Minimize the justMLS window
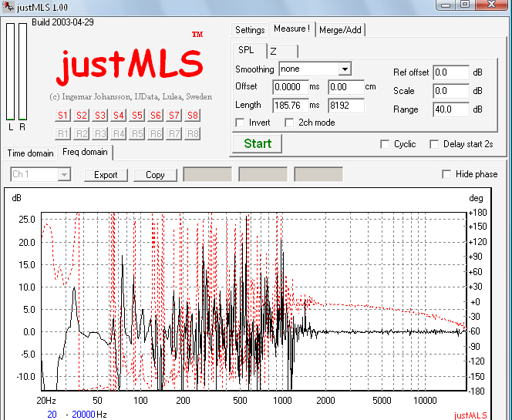Screen dimensions: 512x420 [x=446, y=5]
